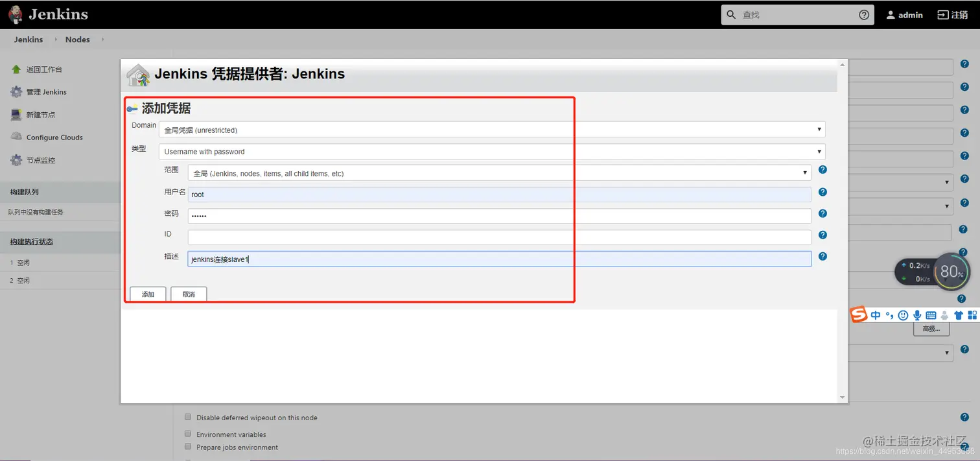The width and height of the screenshot is (980, 461).
Task: Click the Jenkins butler logo
Action: pos(16,14)
